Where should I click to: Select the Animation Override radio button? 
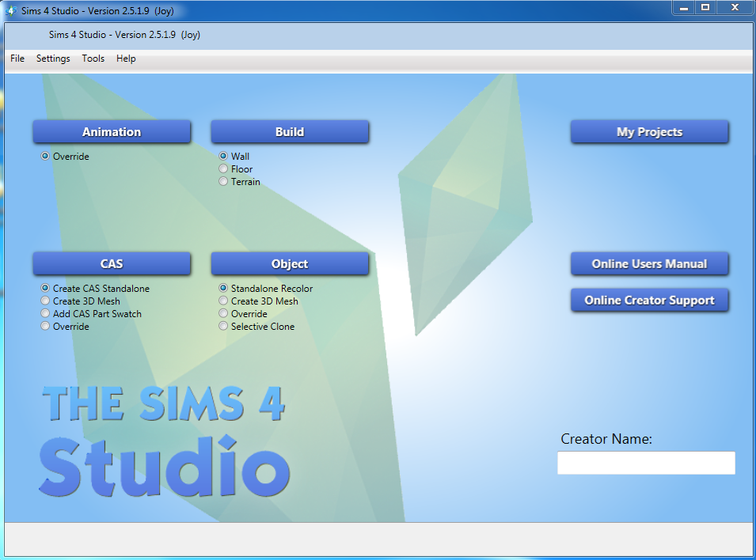coord(45,156)
